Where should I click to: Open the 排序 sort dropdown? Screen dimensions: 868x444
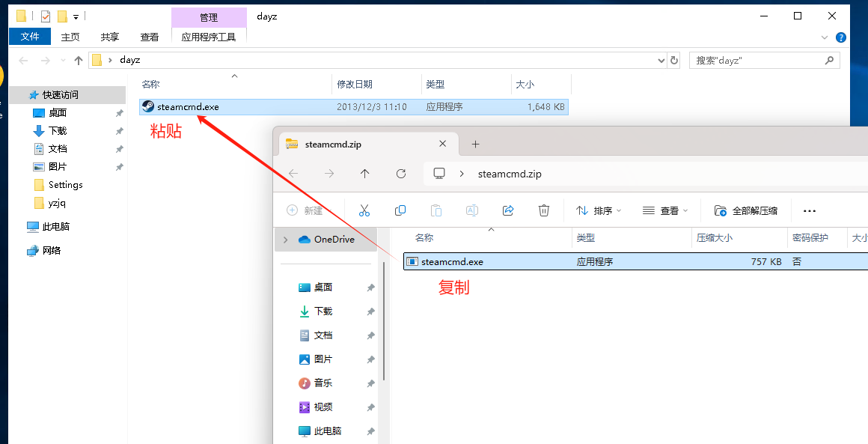coord(599,210)
